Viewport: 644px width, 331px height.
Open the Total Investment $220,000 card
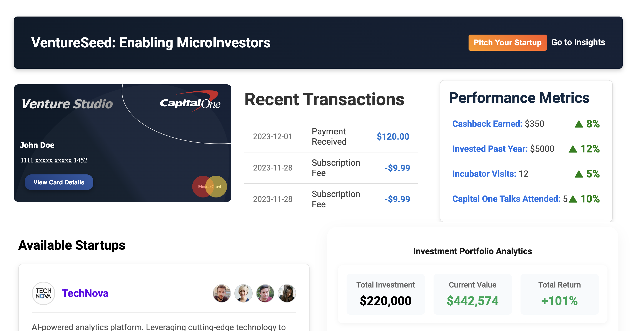click(x=385, y=294)
